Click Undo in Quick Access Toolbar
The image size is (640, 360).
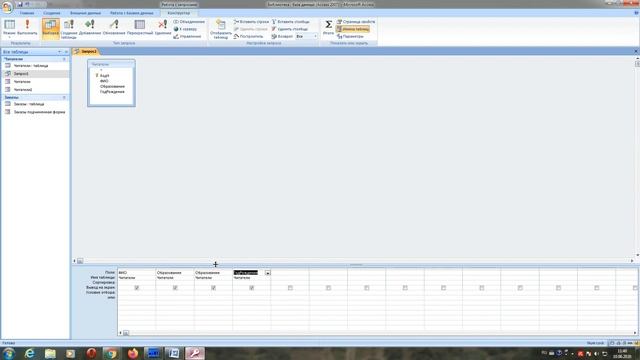click(x=27, y=4)
